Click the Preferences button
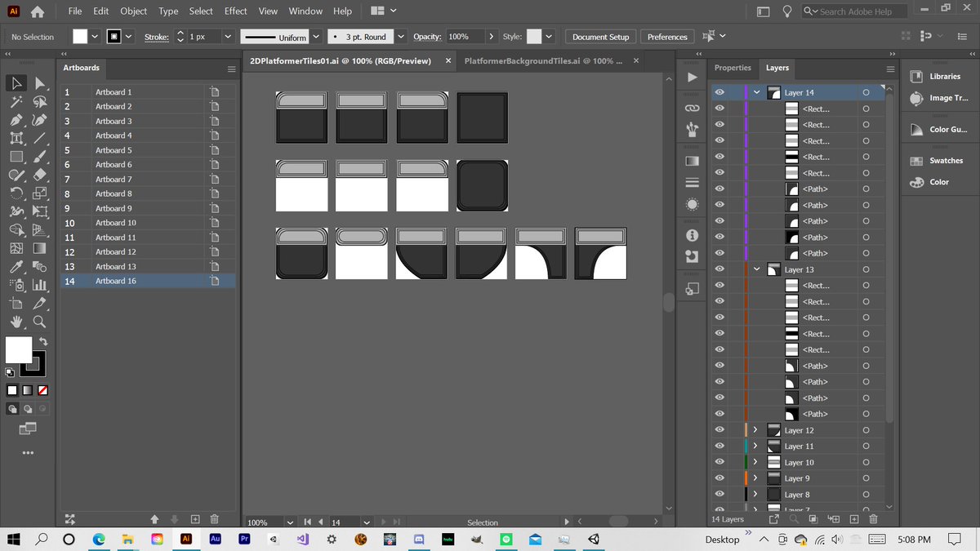 coord(668,37)
